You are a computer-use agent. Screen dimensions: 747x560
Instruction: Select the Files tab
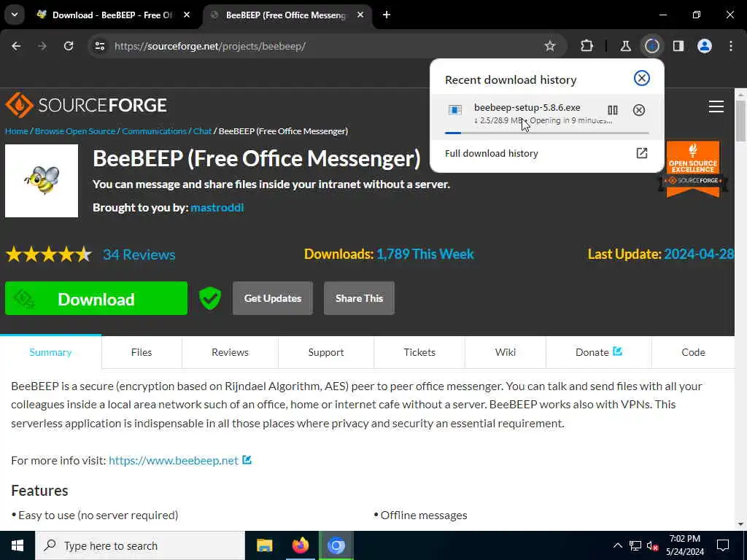[x=142, y=352]
